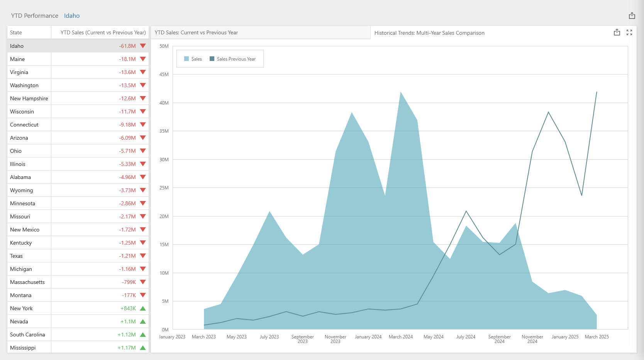The width and height of the screenshot is (644, 360).
Task: Click the dashboard export icon at top right
Action: pyautogui.click(x=632, y=15)
